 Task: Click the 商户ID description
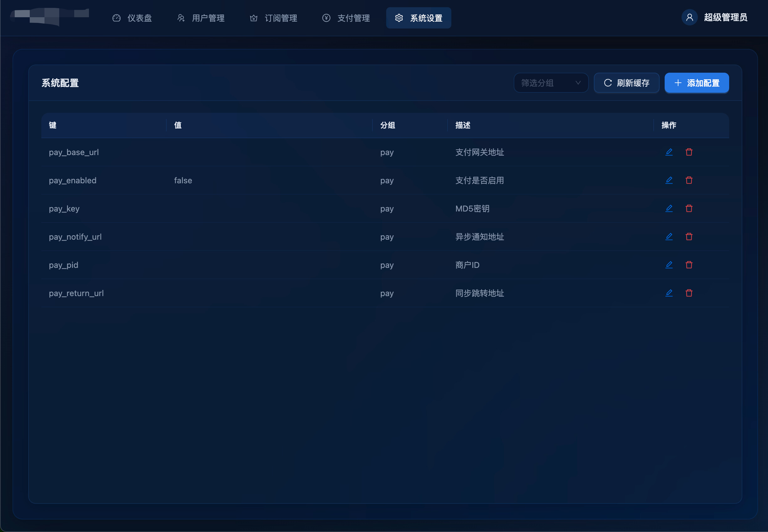pyautogui.click(x=467, y=265)
